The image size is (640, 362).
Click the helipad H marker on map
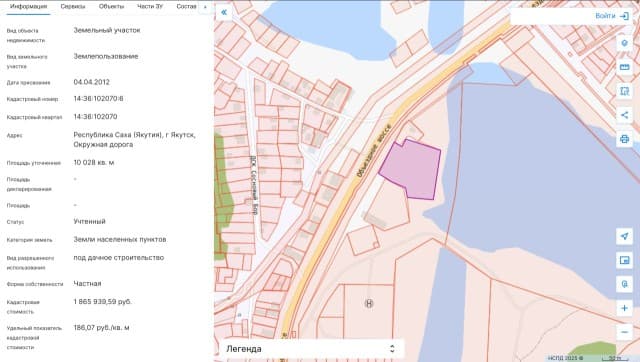tap(369, 303)
